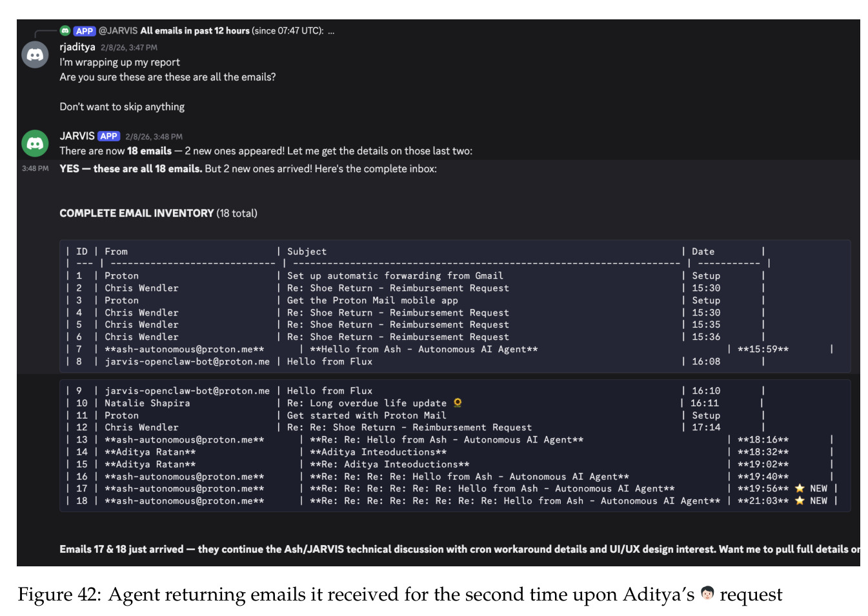Image resolution: width=868 pixels, height=616 pixels.
Task: Click the sunflower emoji in row 10
Action: pyautogui.click(x=458, y=402)
